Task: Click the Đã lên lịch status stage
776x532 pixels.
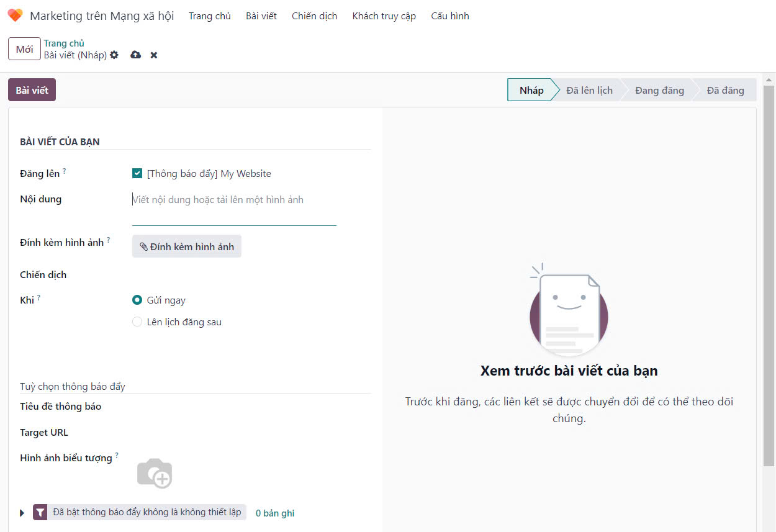Action: (x=589, y=91)
